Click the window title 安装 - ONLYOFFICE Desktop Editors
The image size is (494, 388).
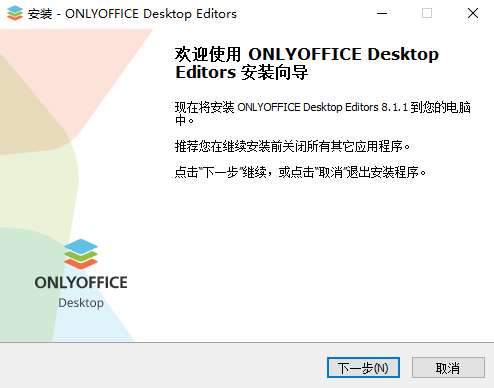pos(132,14)
